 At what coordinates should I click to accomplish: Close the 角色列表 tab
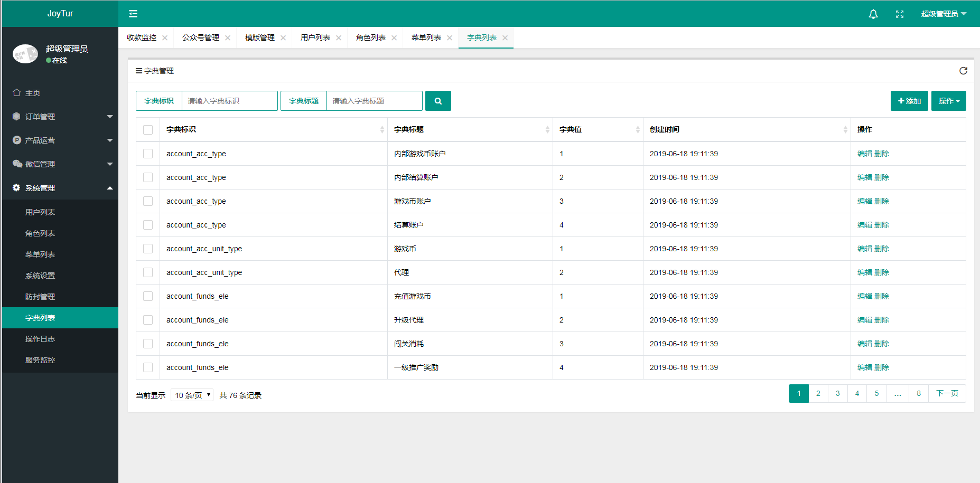point(394,37)
